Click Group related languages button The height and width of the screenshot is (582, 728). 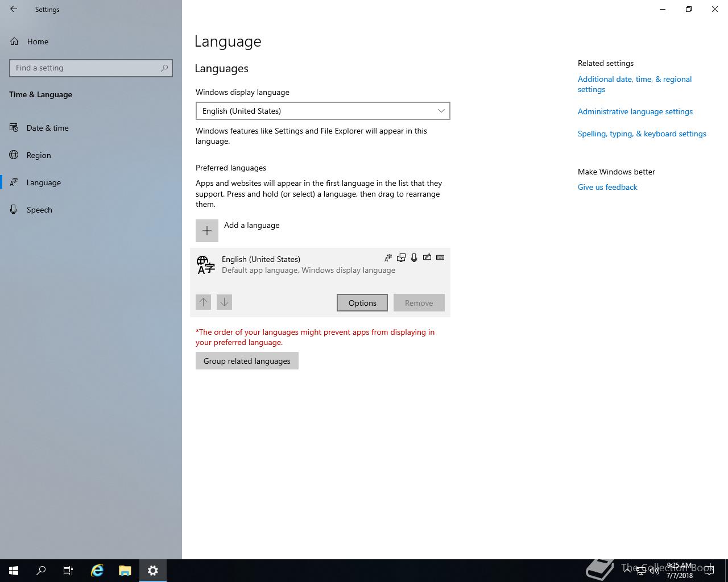247,361
